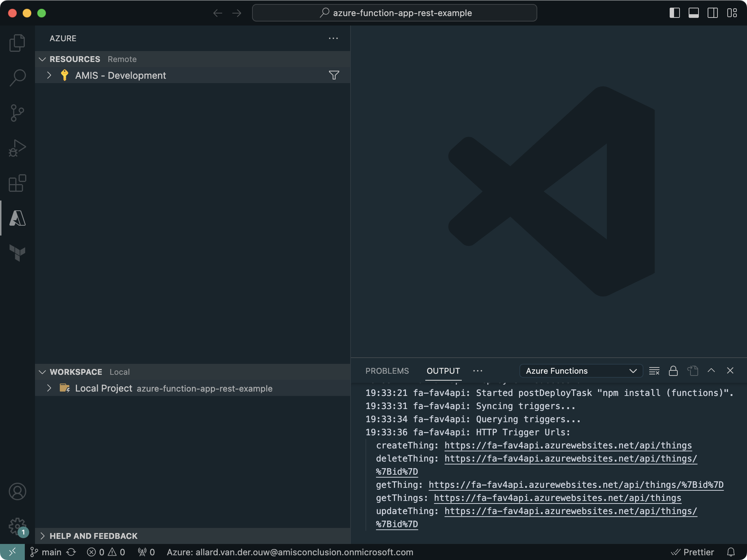
Task: Open the Explorer view in activity bar
Action: (x=17, y=43)
